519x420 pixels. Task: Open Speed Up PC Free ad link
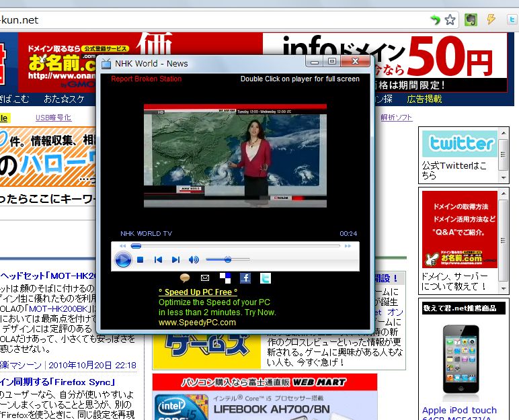(x=198, y=292)
